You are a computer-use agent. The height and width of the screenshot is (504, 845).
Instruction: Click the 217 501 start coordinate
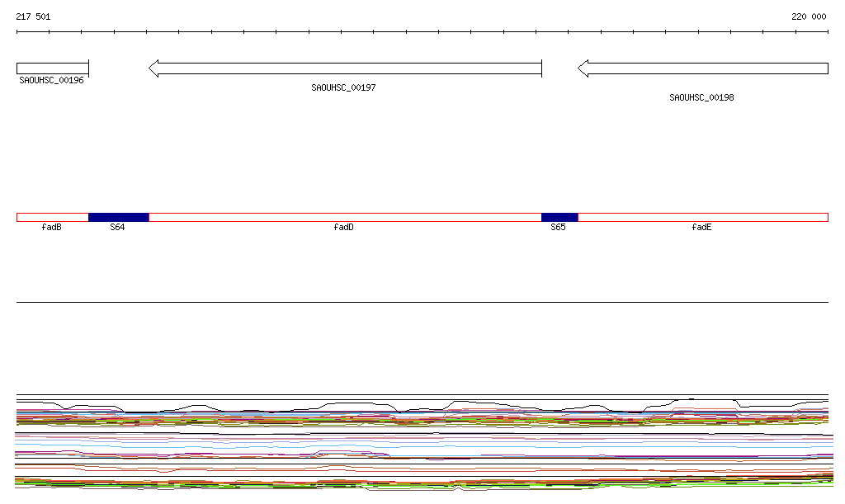point(33,16)
